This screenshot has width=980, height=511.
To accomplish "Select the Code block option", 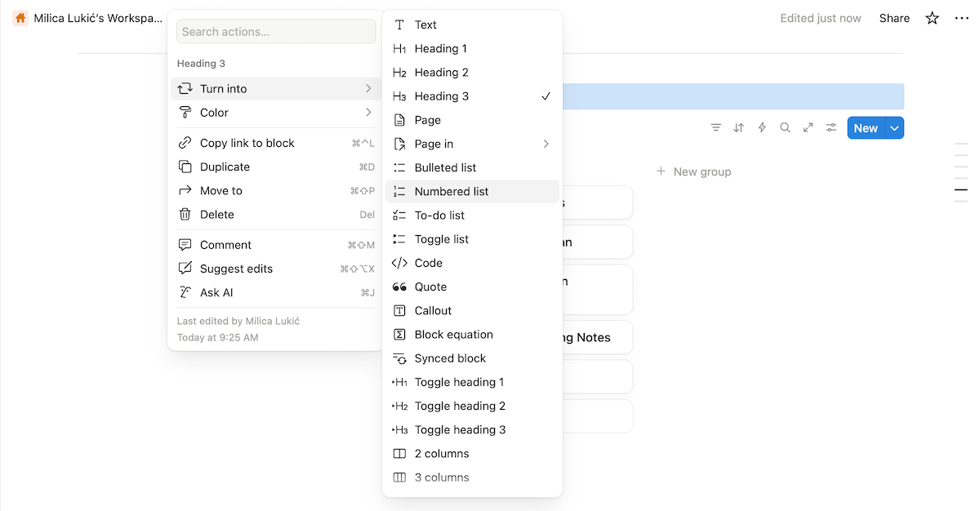I will 428,262.
